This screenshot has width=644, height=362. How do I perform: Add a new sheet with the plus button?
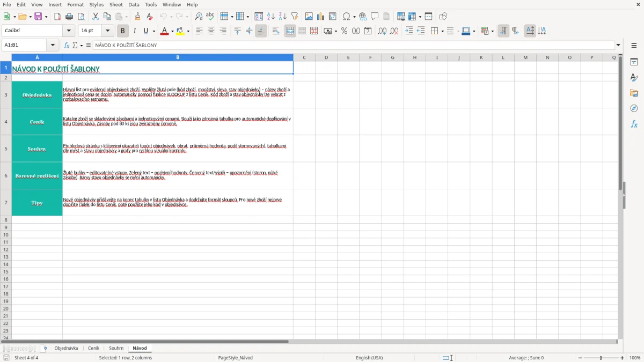coord(45,348)
